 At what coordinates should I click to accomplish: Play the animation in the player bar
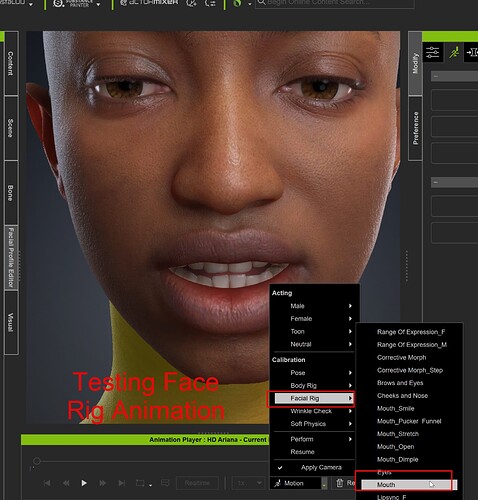(x=84, y=483)
